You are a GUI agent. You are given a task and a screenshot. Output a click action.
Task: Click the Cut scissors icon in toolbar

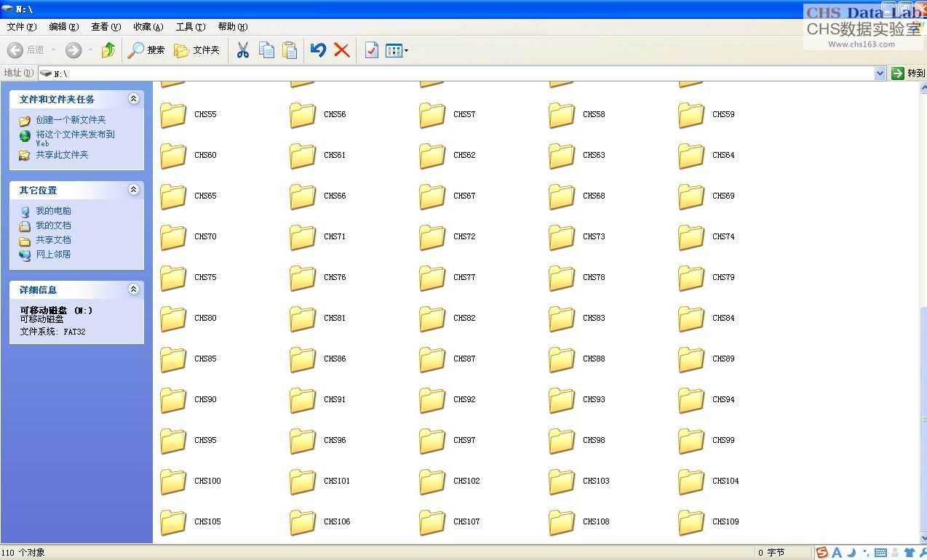click(x=243, y=50)
